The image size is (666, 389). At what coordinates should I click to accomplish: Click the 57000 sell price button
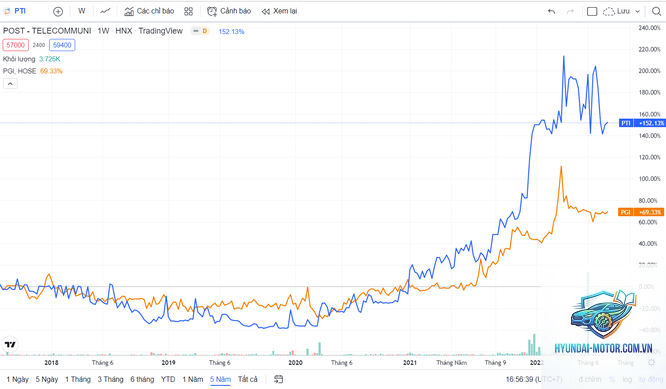click(16, 45)
